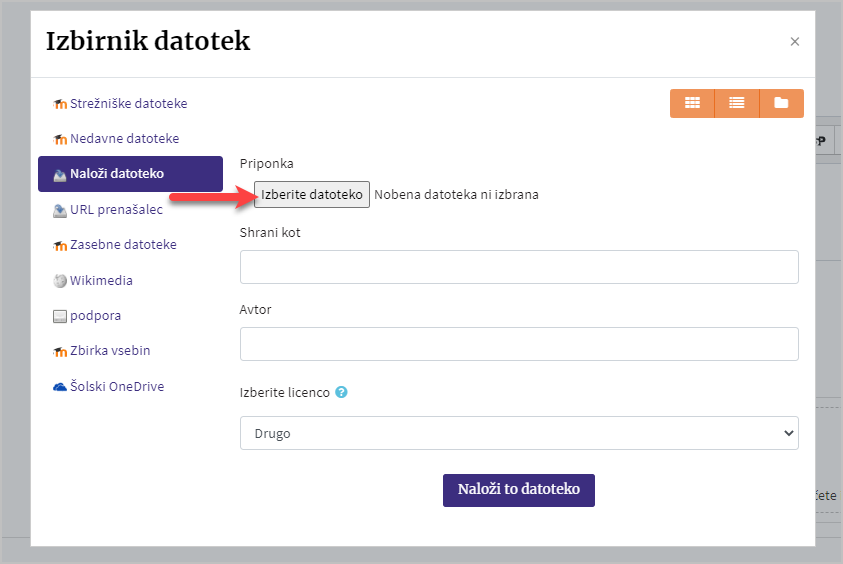The width and height of the screenshot is (843, 564).
Task: Close the Izbirnik datotek dialog
Action: (x=795, y=41)
